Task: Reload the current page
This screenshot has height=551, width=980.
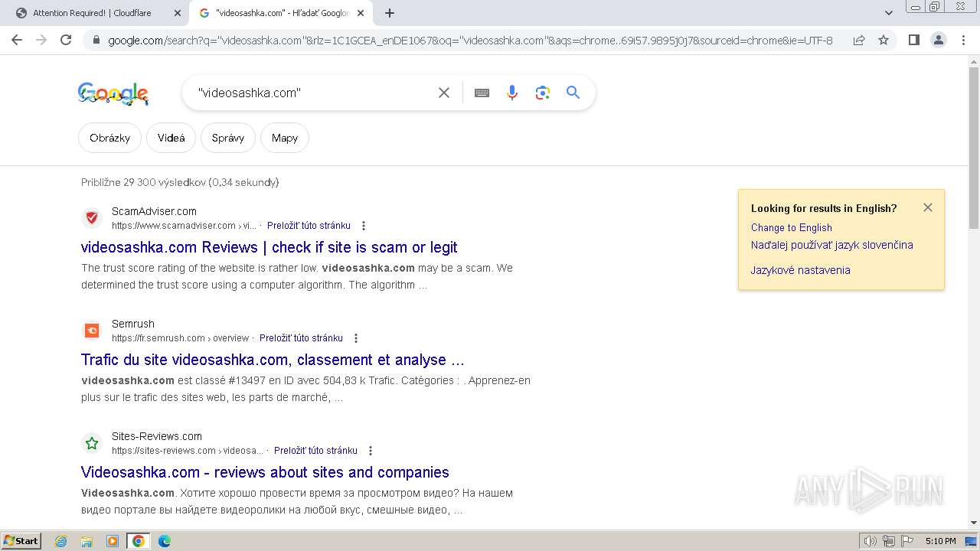Action: [66, 40]
